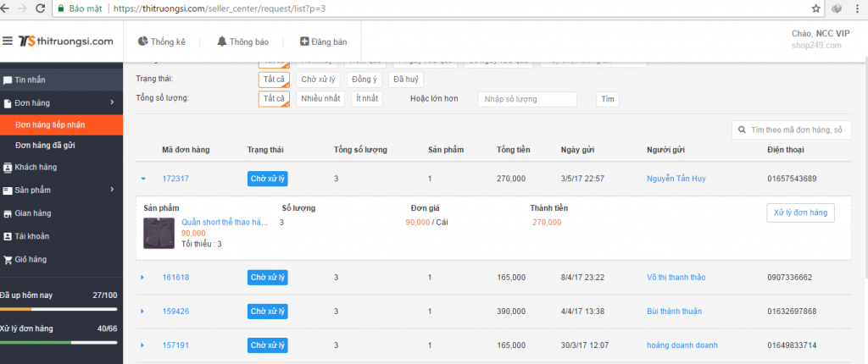Screen dimensions: 868x364
Task: Go forward in browser history
Action: (22, 8)
